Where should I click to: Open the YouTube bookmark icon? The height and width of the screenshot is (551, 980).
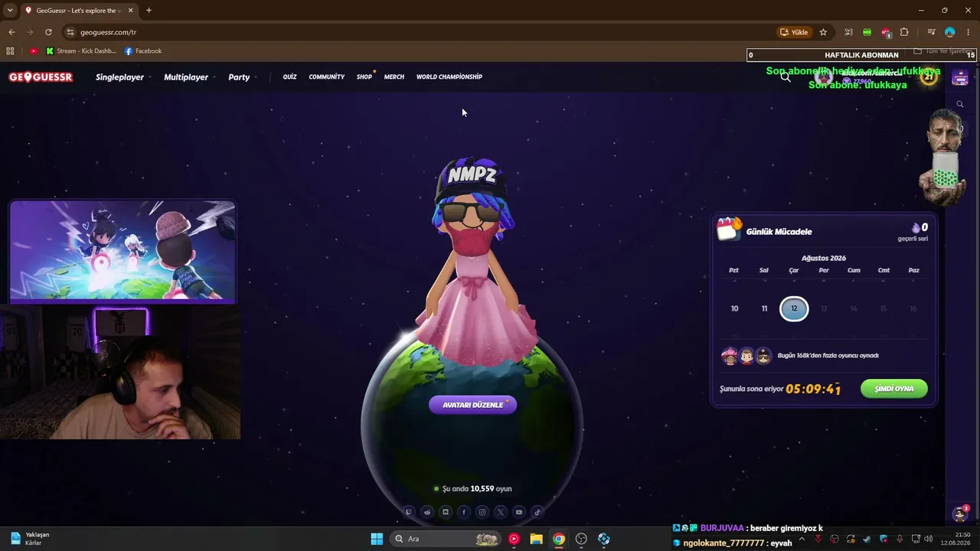(34, 51)
